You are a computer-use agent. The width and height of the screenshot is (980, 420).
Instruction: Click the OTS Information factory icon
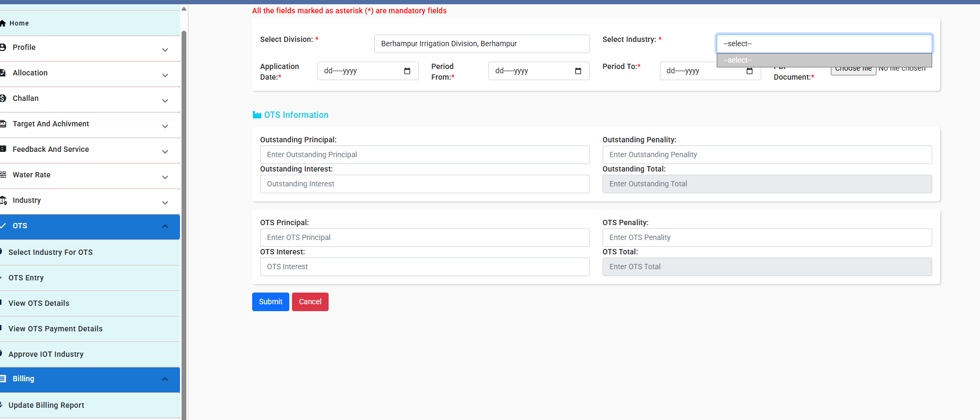257,115
